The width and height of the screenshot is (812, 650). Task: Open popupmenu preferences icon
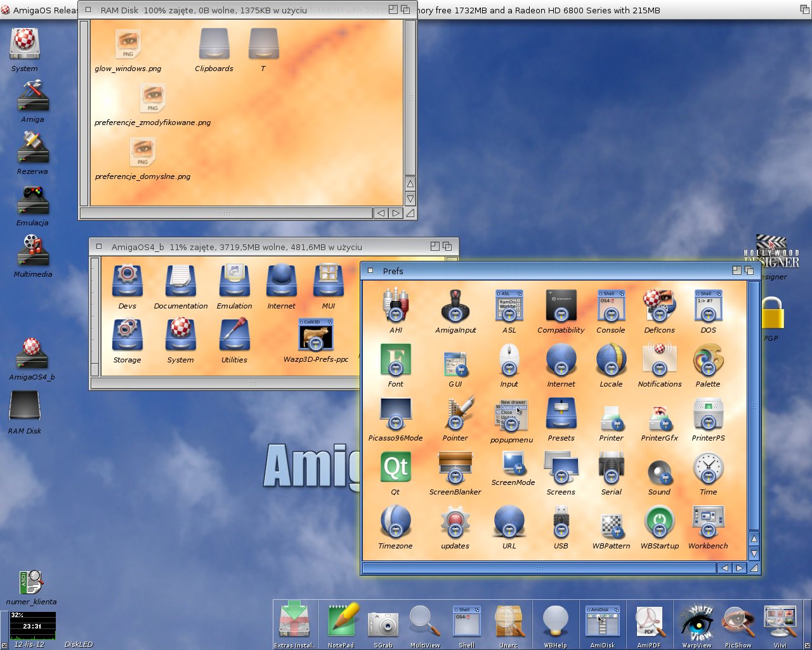click(x=511, y=416)
